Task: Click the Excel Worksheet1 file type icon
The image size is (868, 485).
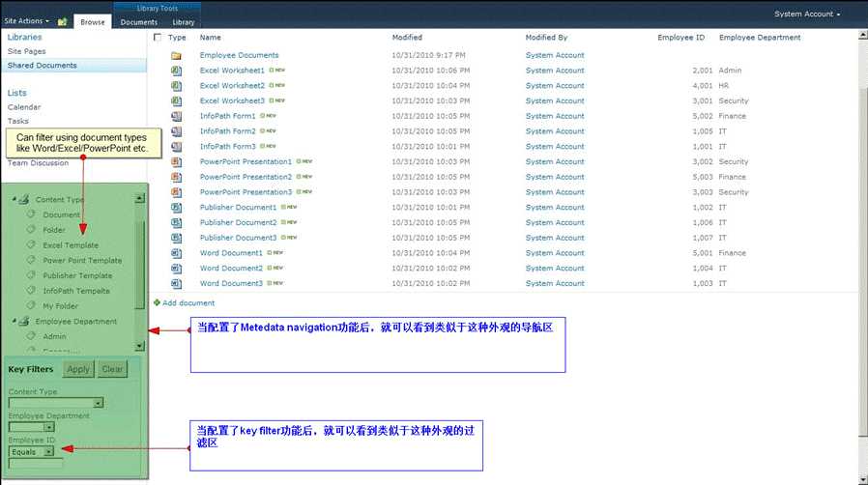Action: pos(176,71)
